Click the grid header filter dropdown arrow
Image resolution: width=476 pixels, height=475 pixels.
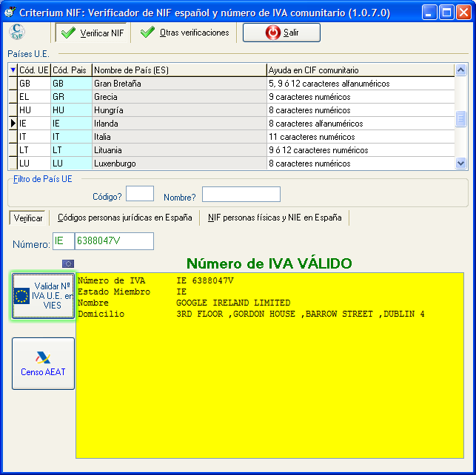click(x=13, y=70)
